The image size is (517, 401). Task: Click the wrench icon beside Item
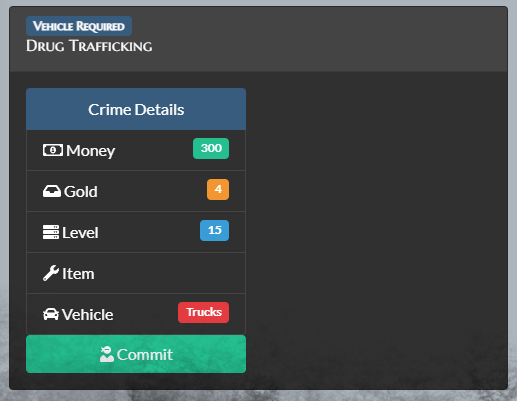[51, 273]
